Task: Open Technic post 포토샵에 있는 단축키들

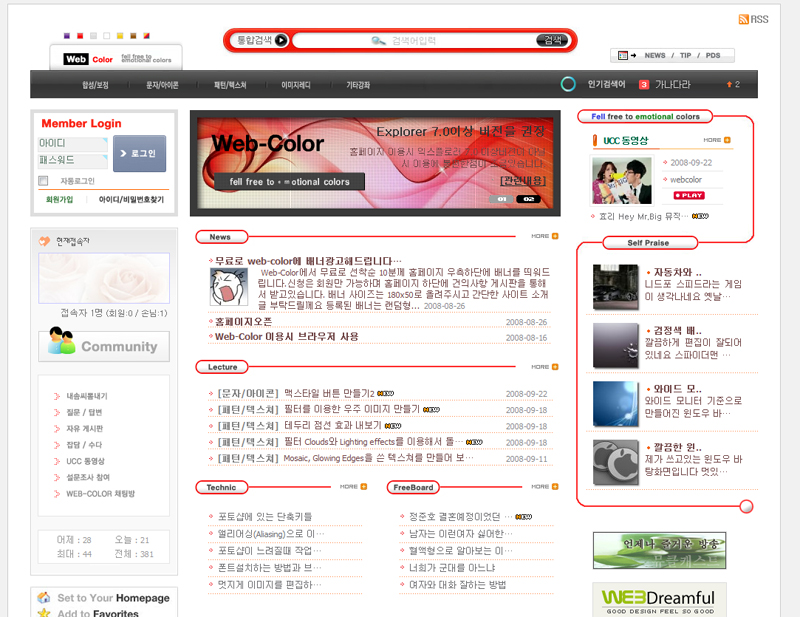Action: click(x=265, y=516)
